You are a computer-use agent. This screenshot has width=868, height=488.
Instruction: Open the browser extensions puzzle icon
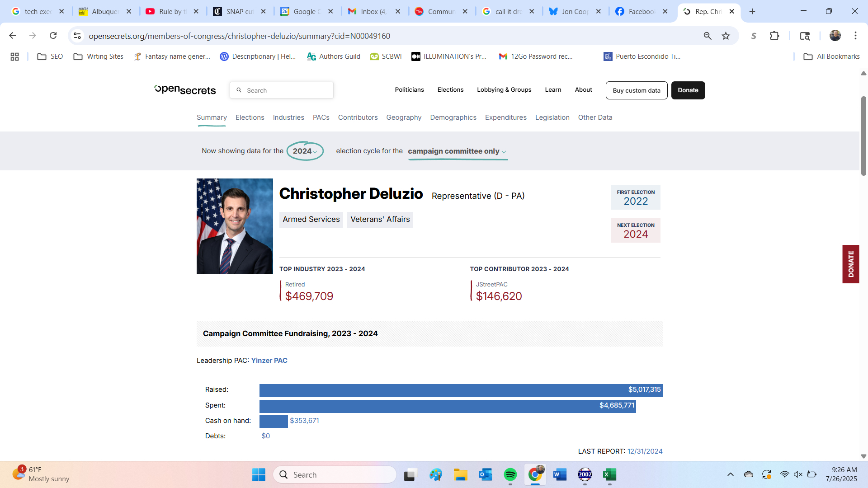(774, 36)
